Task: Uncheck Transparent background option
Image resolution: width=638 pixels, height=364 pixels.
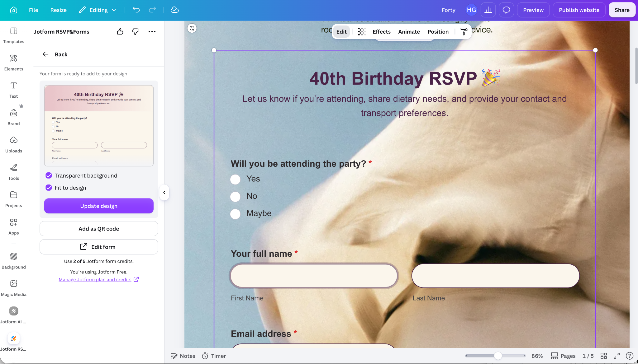Action: 49,175
